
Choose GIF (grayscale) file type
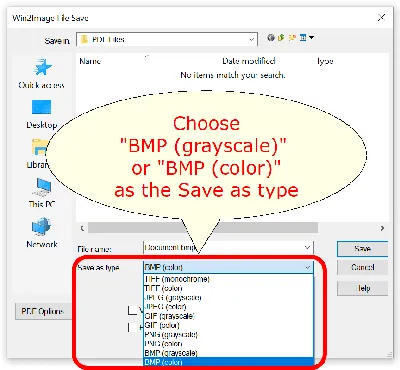pos(228,316)
